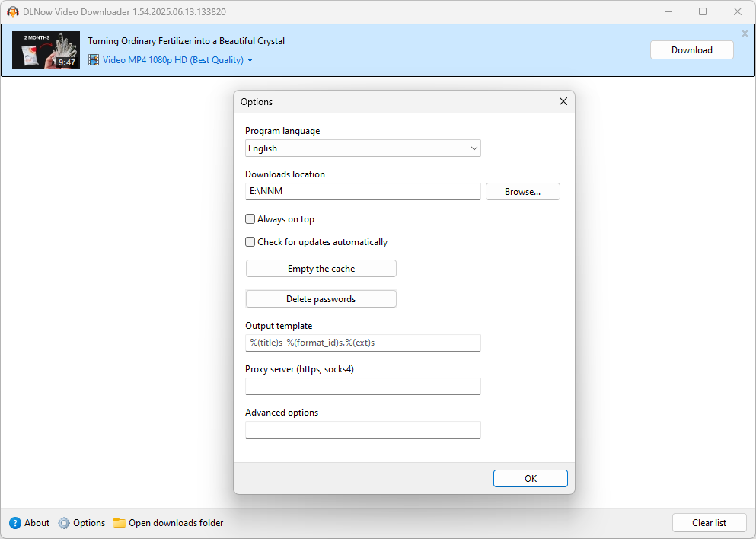Focus the Proxy server input field
Screen dimensions: 756x539
click(x=362, y=386)
